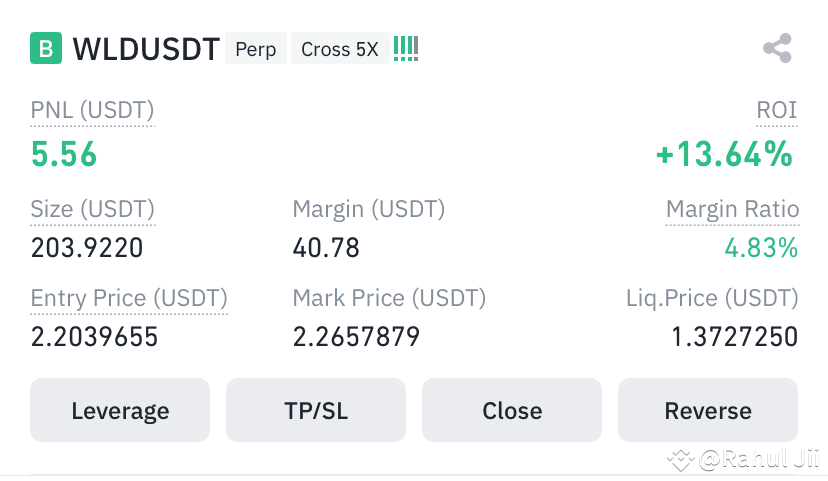Show the PNL (USDT) label explanation
The height and width of the screenshot is (481, 828).
92,110
